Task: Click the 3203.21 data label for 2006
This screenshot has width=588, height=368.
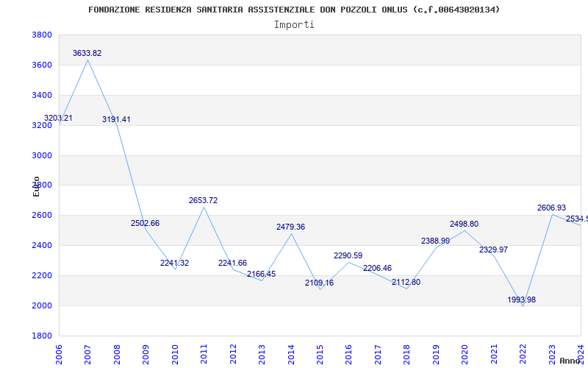Action: point(58,118)
